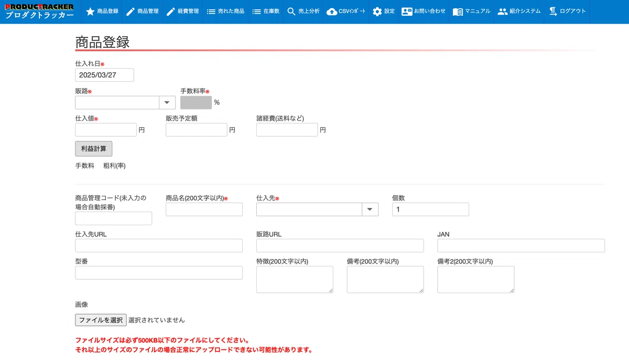This screenshot has height=364, width=629.
Task: Focus the 販路URL input field
Action: pos(340,246)
